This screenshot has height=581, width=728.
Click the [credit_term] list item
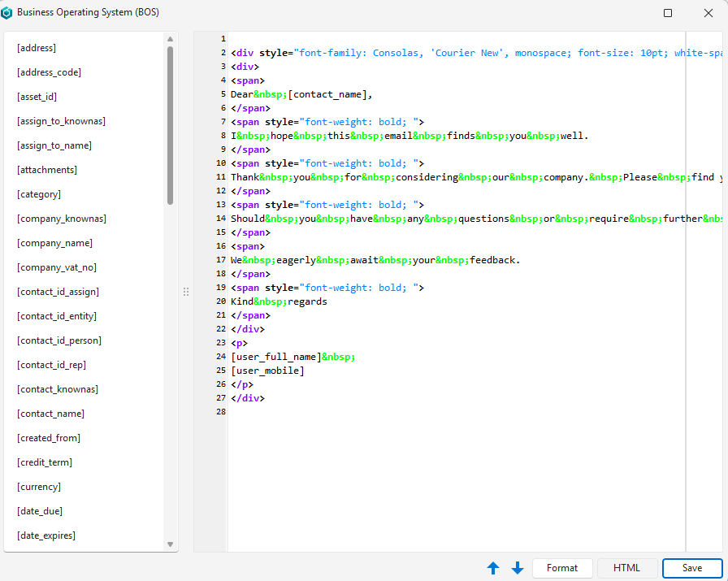[45, 462]
